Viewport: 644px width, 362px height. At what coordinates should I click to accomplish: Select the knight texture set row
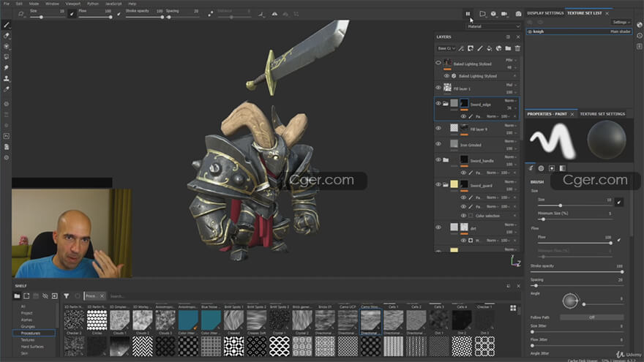[579, 31]
